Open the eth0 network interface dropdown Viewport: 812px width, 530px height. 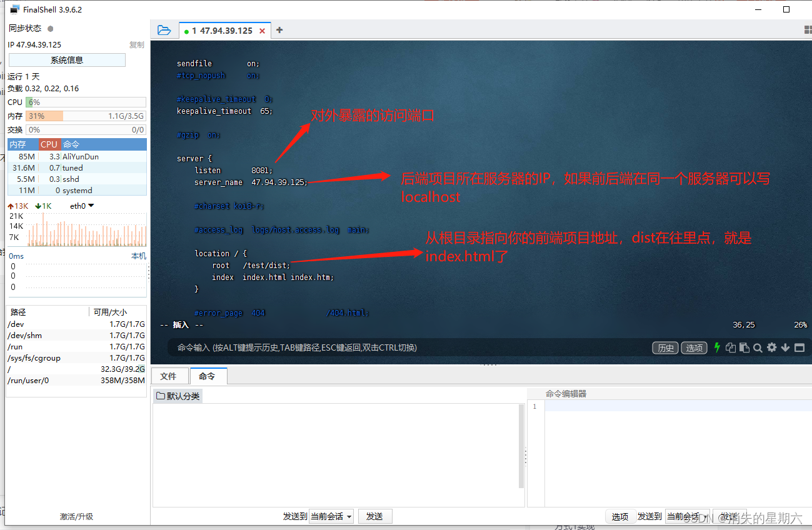click(82, 206)
